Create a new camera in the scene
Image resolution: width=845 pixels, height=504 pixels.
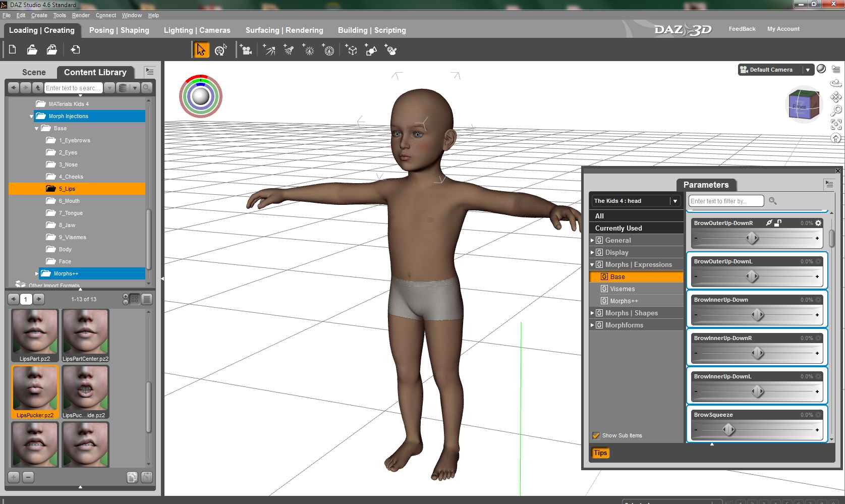point(246,50)
